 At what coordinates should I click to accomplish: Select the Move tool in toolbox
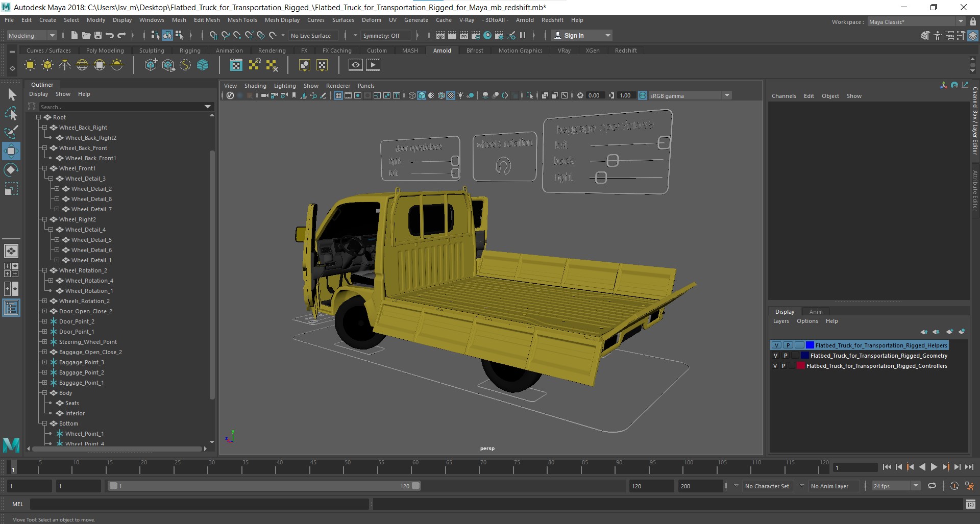coord(11,151)
